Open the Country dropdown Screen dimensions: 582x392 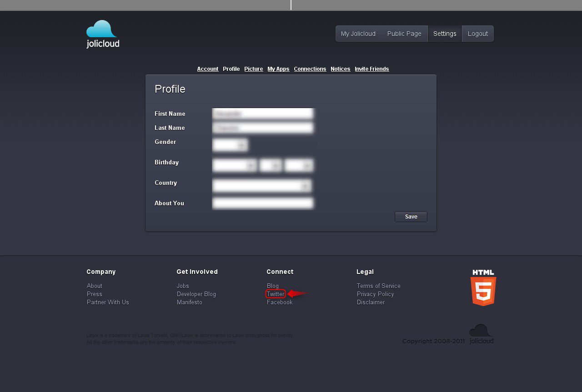point(262,186)
